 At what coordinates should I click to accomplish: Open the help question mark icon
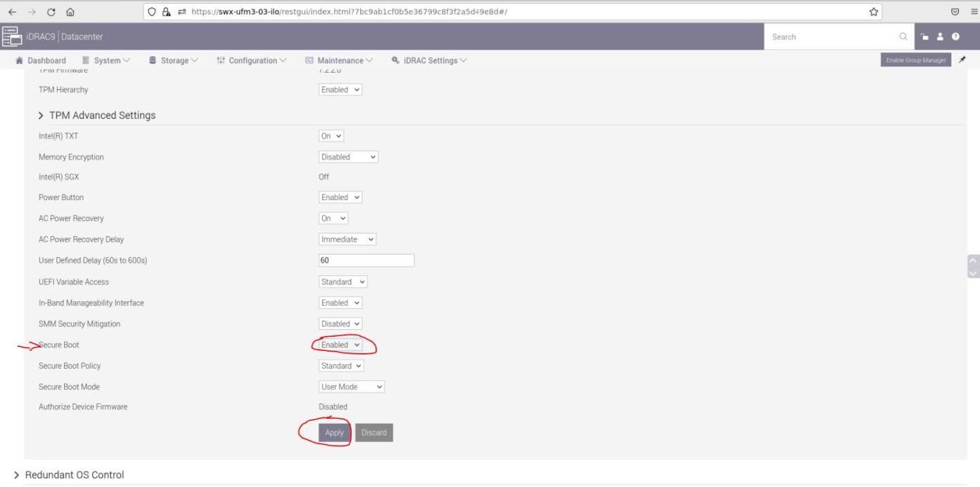click(x=955, y=37)
